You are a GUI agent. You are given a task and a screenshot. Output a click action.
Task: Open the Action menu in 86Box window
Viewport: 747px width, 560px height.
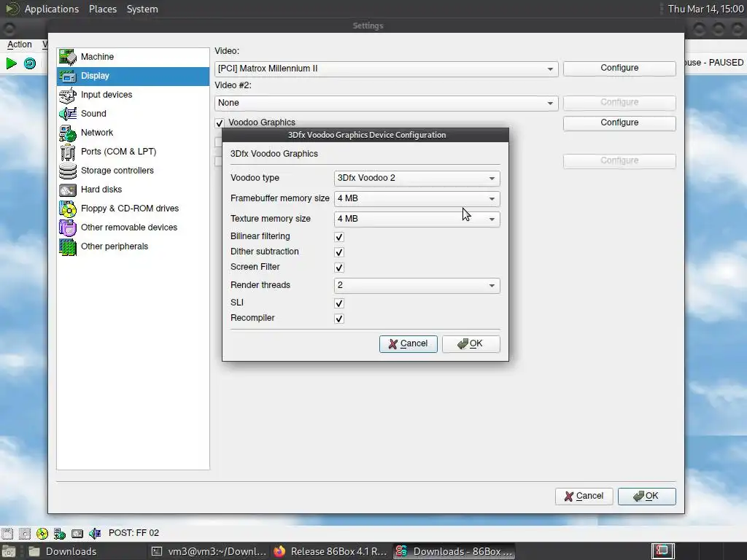[20, 44]
